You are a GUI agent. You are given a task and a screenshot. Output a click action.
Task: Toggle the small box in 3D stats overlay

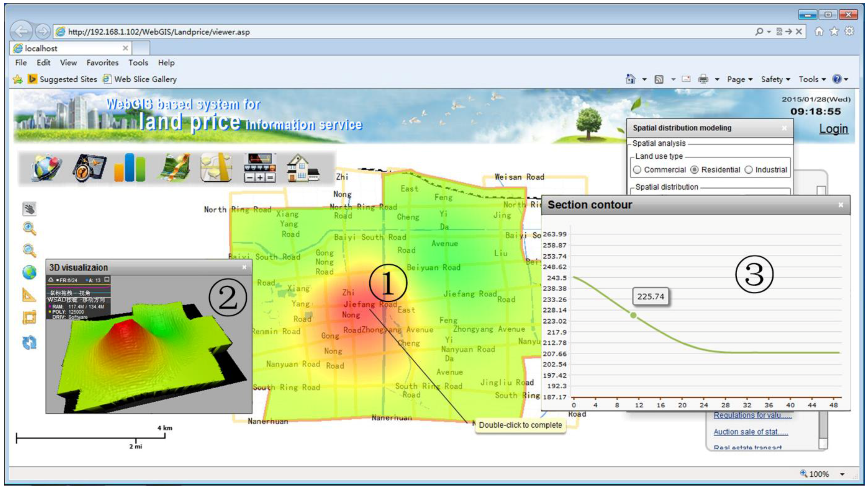coord(107,279)
